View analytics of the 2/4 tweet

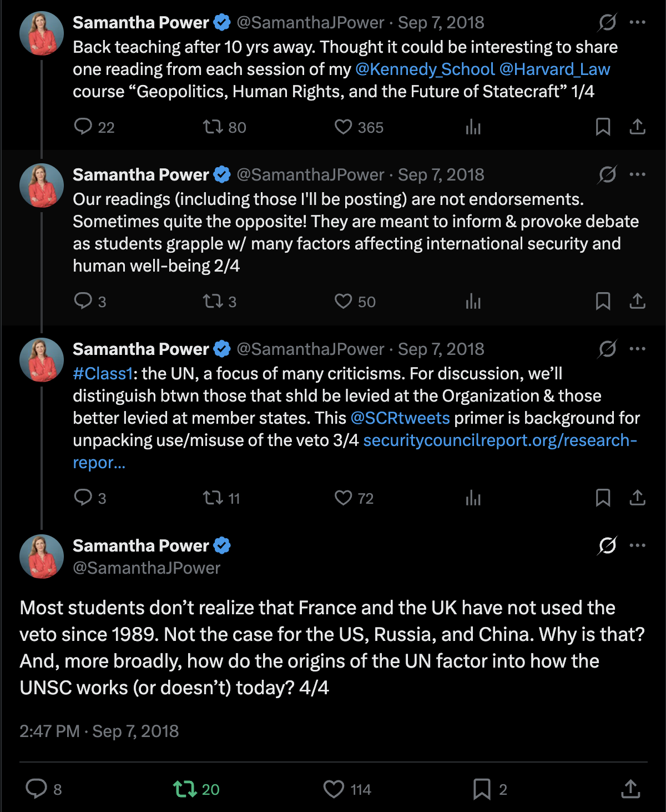tap(473, 301)
